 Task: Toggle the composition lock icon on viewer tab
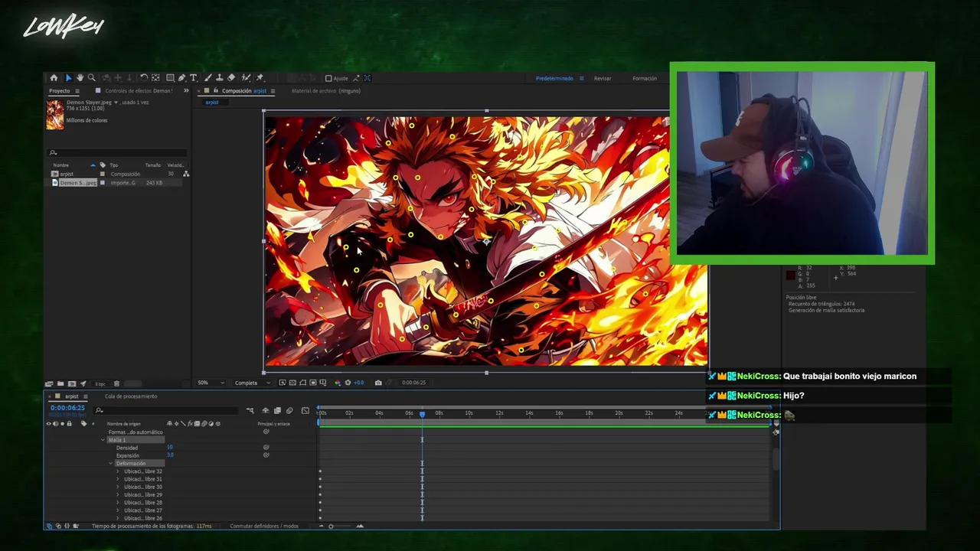pos(215,90)
